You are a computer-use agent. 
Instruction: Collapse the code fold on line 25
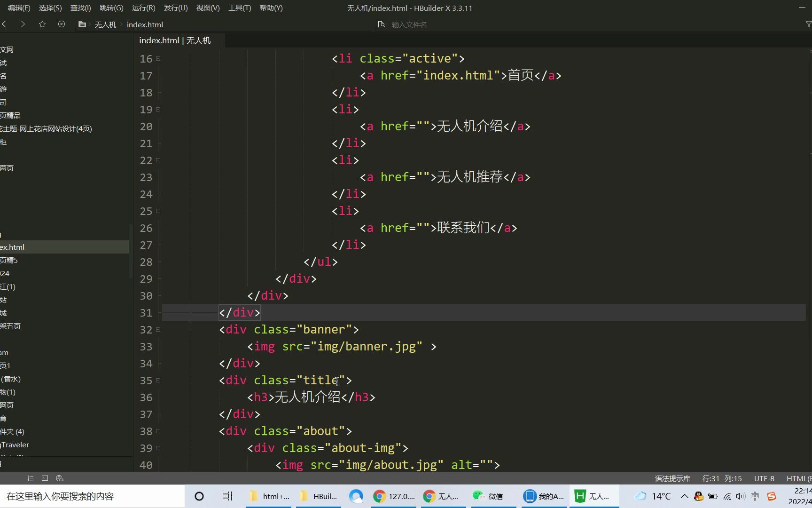pos(158,211)
